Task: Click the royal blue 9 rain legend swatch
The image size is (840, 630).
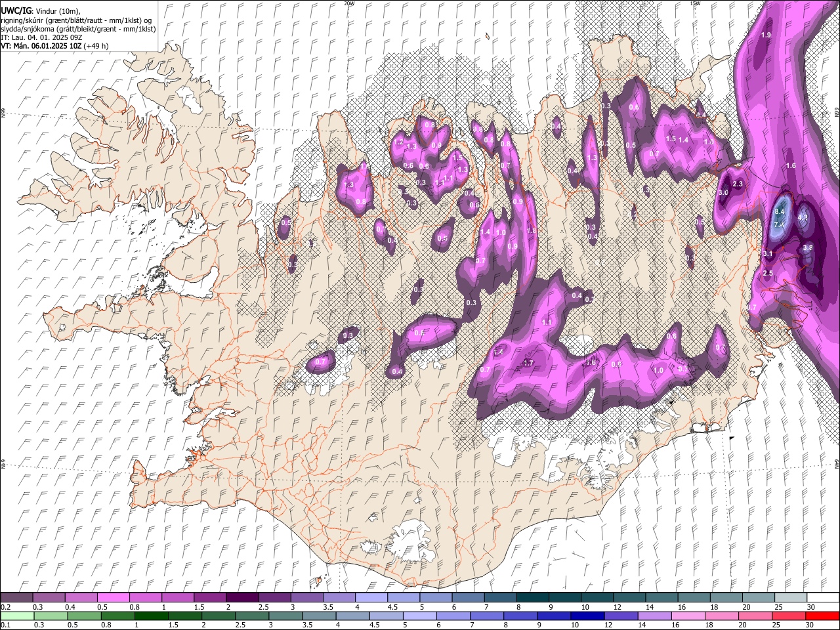Action: coord(554,616)
